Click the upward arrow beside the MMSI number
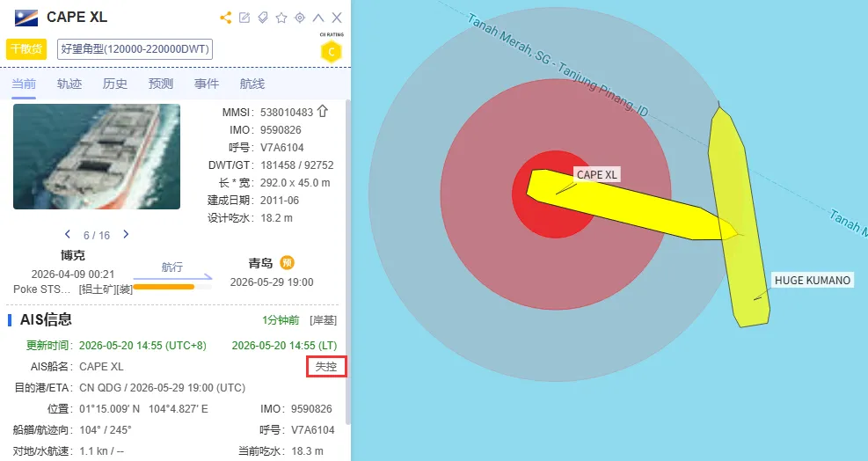Image resolution: width=868 pixels, height=461 pixels. click(323, 112)
